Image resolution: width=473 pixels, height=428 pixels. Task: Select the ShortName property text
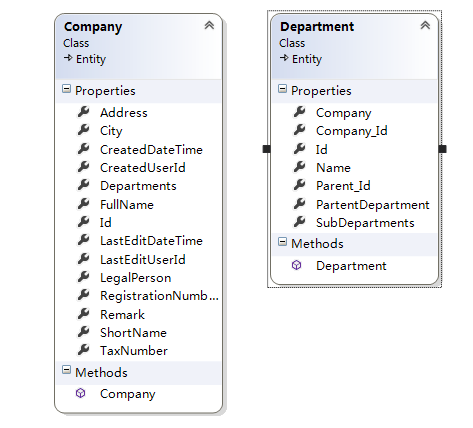tap(133, 333)
